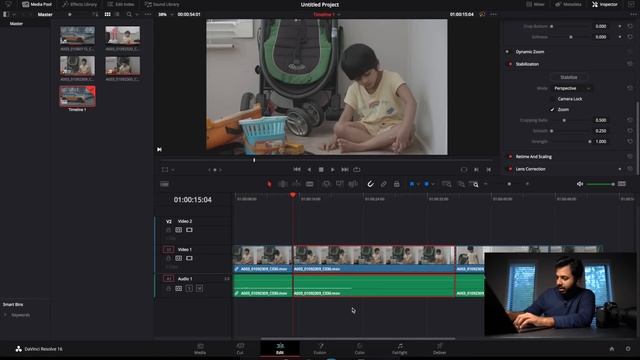Disable Retime And Scaling toggle
The width and height of the screenshot is (640, 360).
pyautogui.click(x=510, y=157)
